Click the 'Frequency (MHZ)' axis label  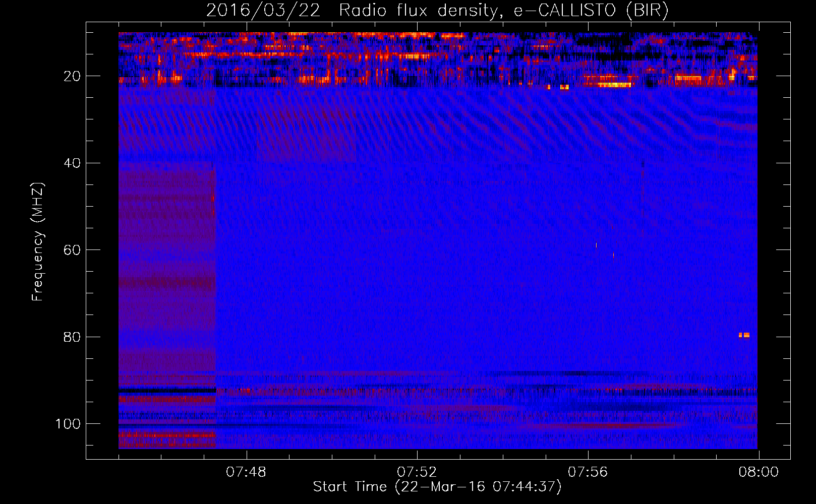point(38,242)
